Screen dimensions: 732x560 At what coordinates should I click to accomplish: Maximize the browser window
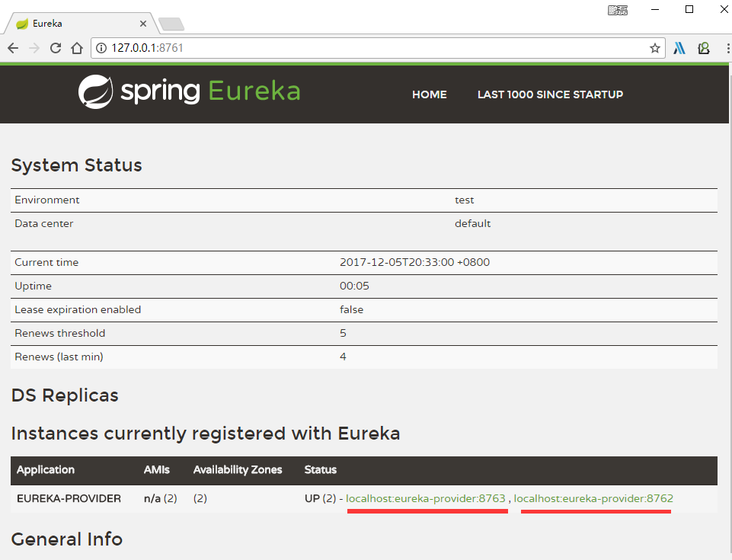tap(689, 9)
